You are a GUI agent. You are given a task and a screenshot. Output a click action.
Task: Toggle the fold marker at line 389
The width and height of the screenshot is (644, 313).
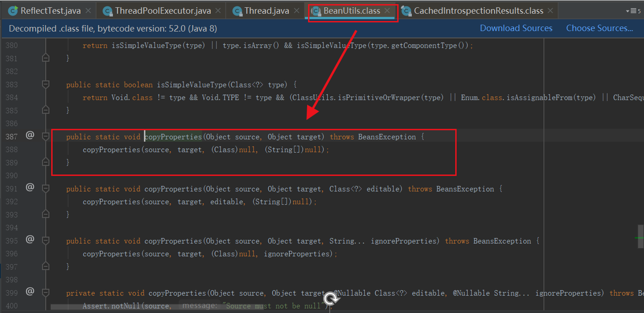pyautogui.click(x=45, y=162)
